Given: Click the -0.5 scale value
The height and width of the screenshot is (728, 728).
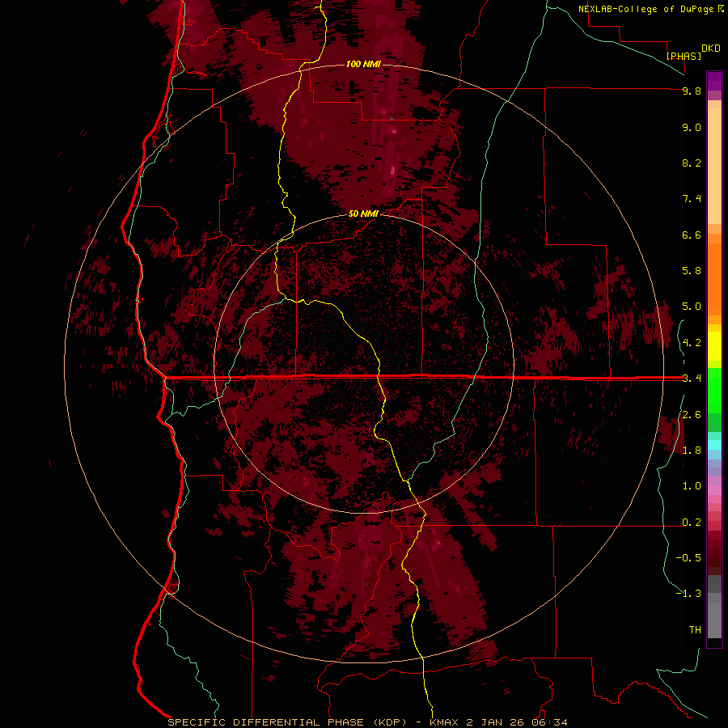Looking at the screenshot, I should (688, 558).
